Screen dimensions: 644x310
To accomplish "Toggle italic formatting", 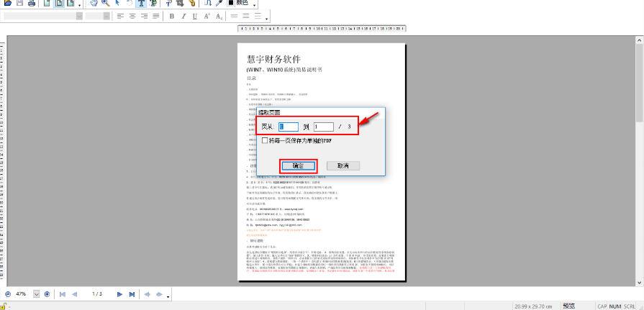I will pos(183,17).
